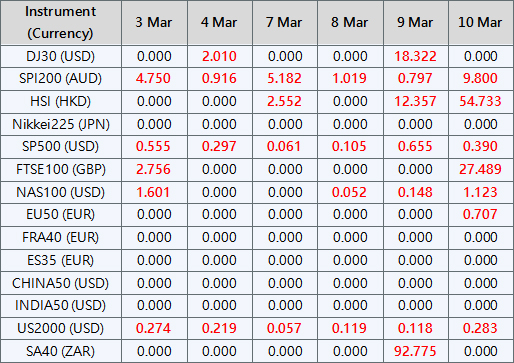Click the DJ30 (USD) row label
514x363 pixels.
click(x=61, y=56)
